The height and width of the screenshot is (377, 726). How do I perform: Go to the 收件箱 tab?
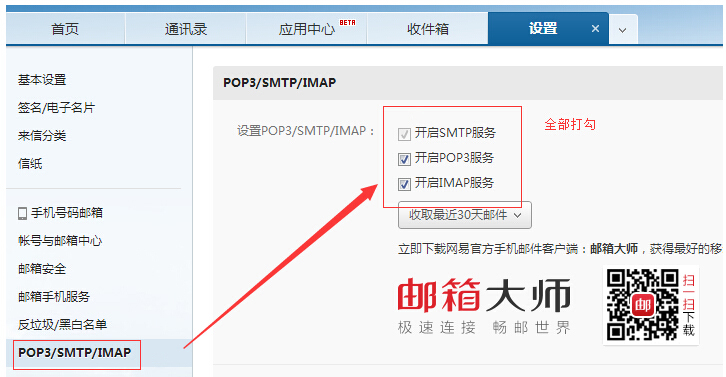point(428,29)
